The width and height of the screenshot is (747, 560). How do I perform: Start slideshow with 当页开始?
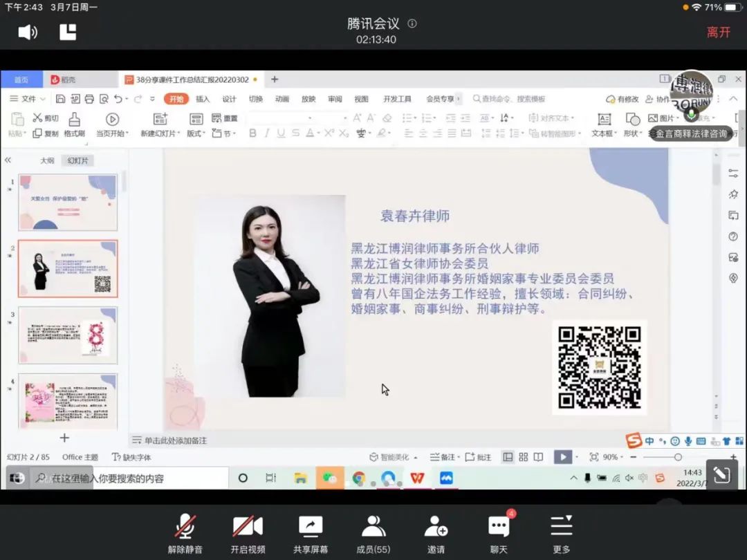point(113,124)
